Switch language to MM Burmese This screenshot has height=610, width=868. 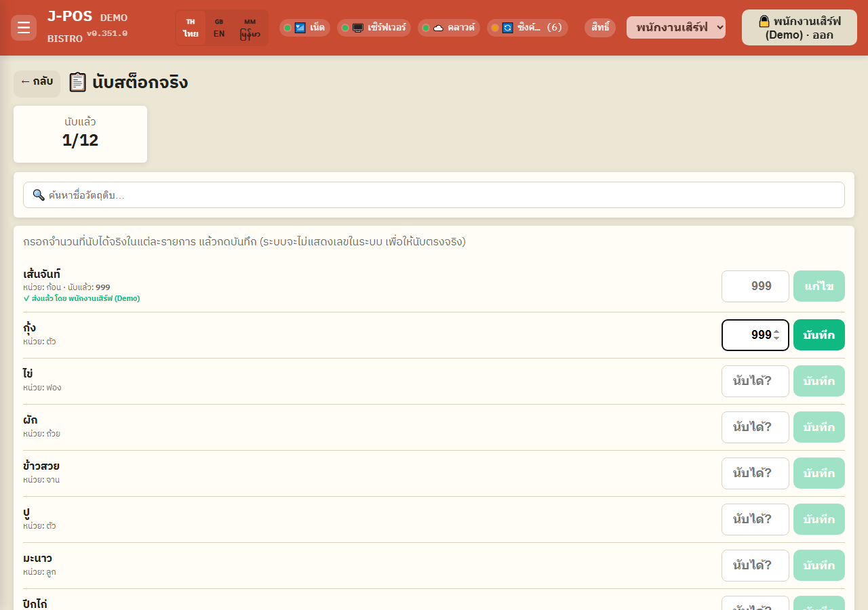coord(250,28)
